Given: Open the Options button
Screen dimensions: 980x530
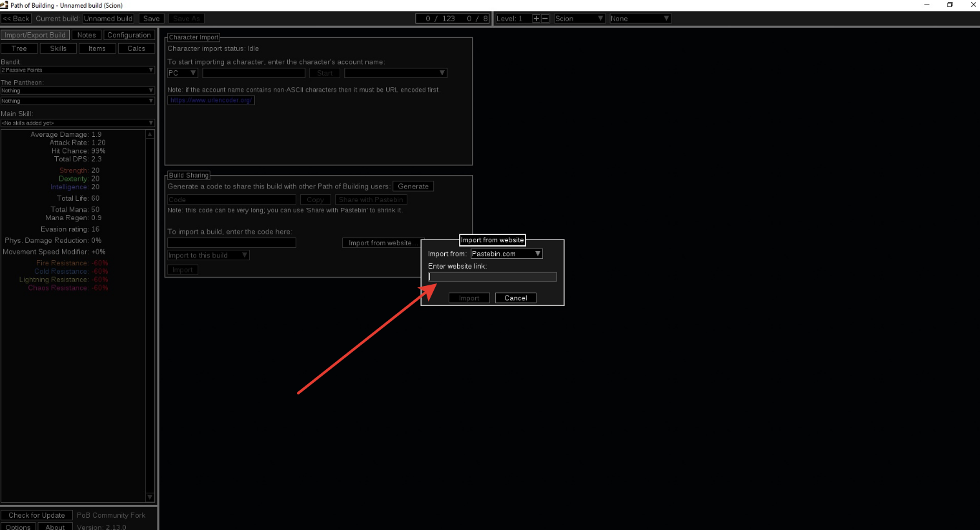Looking at the screenshot, I should tap(18, 527).
